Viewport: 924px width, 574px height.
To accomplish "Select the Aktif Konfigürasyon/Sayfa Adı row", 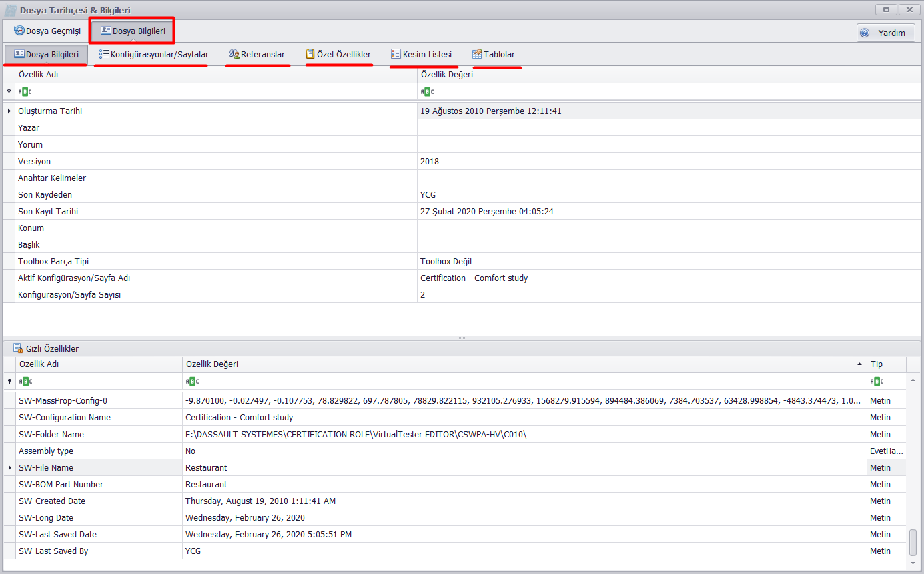I will click(462, 278).
